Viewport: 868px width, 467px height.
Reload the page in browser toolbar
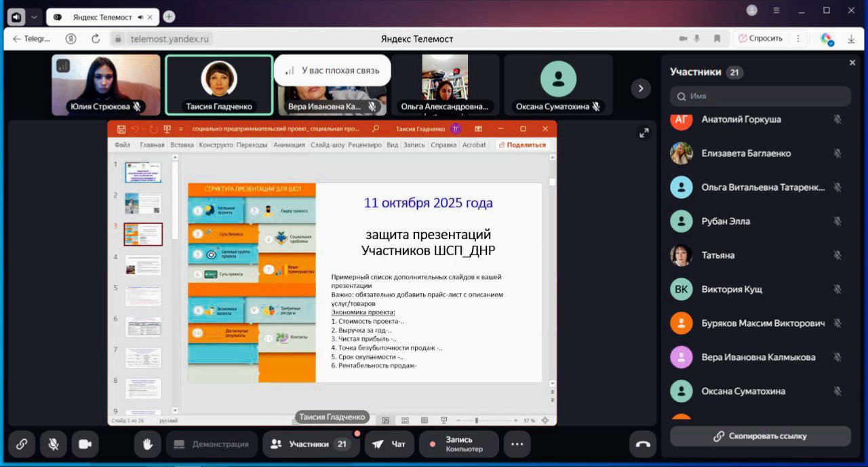coord(96,39)
